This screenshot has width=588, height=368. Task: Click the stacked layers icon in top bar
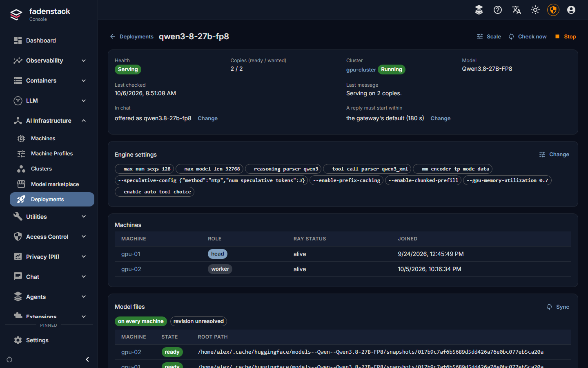click(479, 10)
